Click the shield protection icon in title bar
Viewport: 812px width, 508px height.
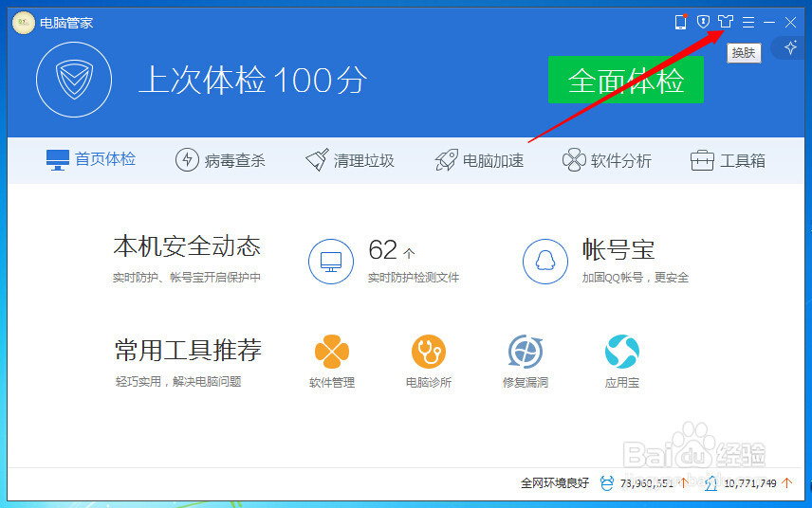tap(703, 22)
